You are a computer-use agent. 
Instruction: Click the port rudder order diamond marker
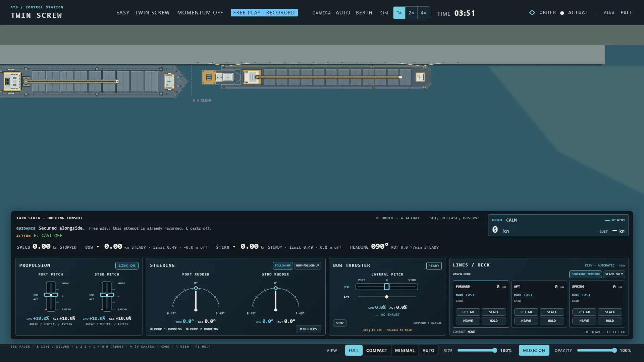click(x=196, y=288)
